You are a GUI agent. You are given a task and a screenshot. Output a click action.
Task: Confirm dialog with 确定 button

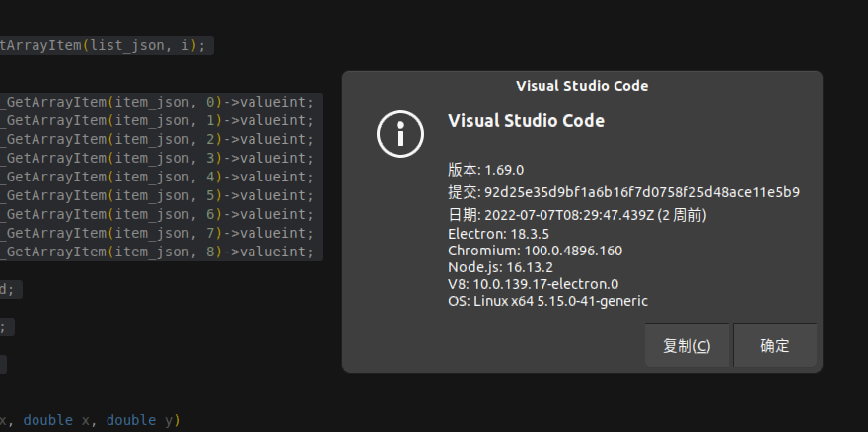click(x=774, y=345)
